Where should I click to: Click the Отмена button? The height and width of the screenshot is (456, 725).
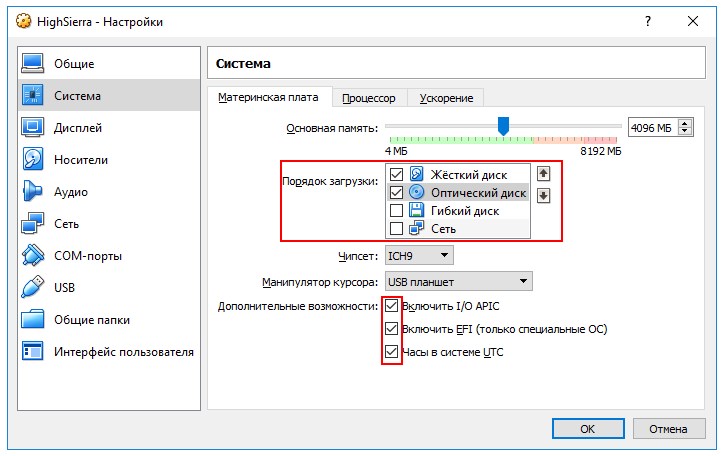tap(668, 429)
